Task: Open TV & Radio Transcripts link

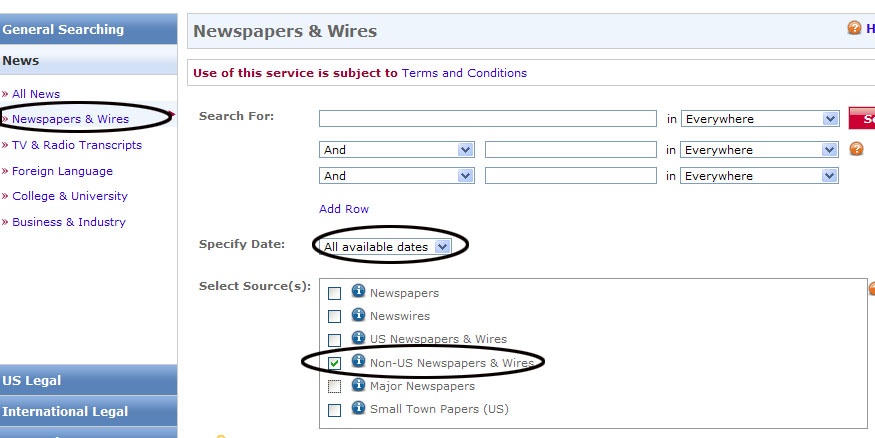Action: (x=77, y=145)
